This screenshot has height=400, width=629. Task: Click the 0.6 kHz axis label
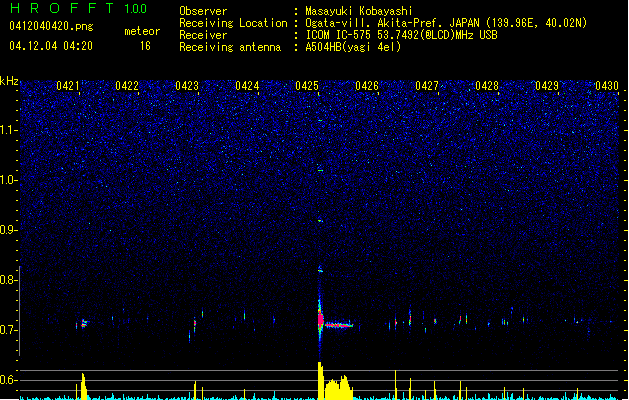[x=8, y=380]
